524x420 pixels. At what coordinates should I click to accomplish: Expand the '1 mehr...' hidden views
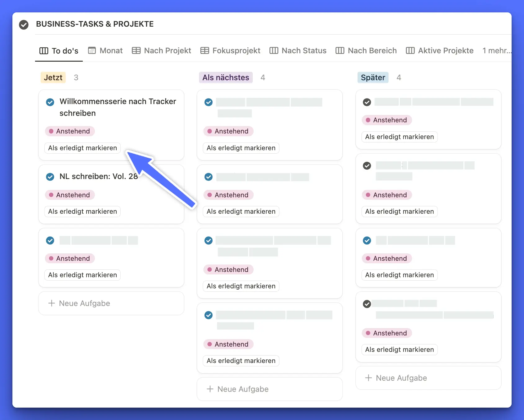click(x=496, y=50)
